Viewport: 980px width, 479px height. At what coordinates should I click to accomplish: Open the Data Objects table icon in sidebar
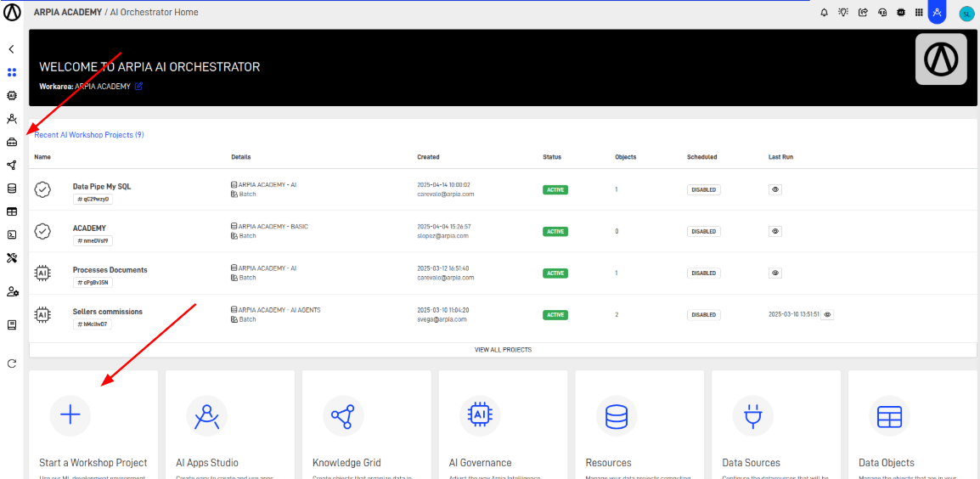11,211
